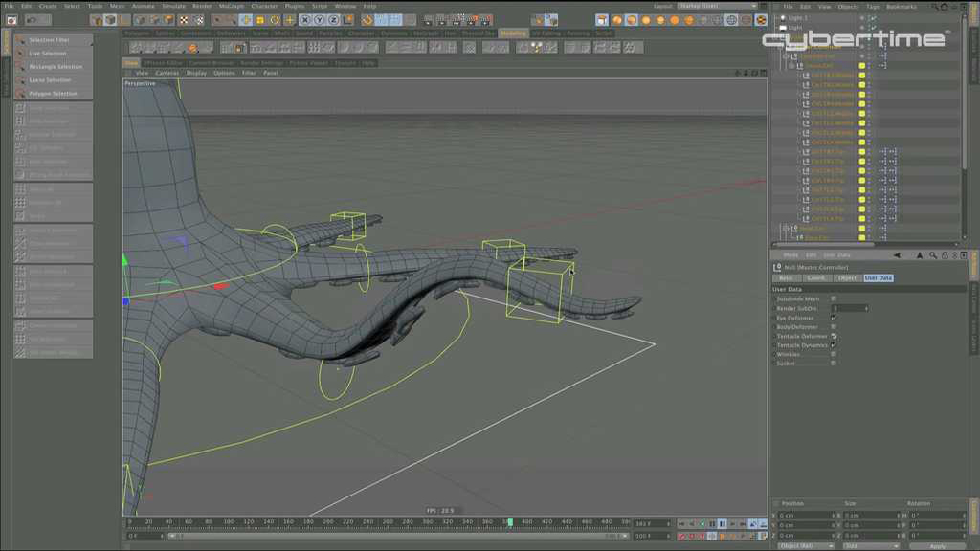980x551 pixels.
Task: Select the Move tool in top toolbar
Action: pyautogui.click(x=245, y=20)
